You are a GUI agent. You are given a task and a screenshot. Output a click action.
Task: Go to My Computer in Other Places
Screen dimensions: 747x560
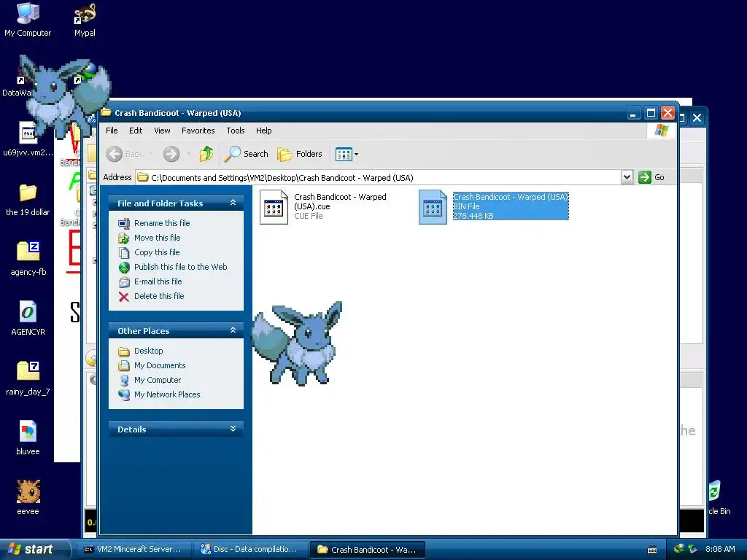tap(158, 380)
